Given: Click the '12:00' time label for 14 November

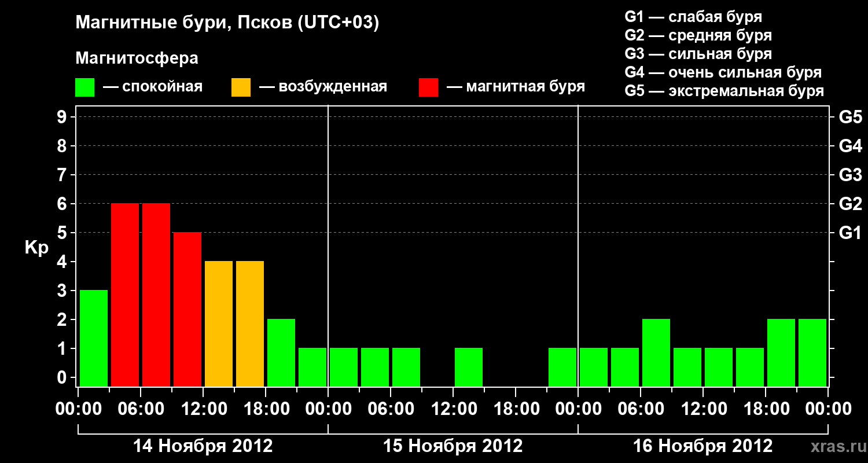Looking at the screenshot, I should 203,409.
